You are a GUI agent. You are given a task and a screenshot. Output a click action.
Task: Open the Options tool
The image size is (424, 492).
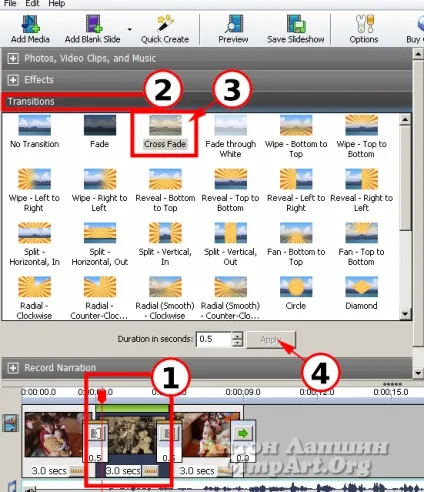point(364,29)
